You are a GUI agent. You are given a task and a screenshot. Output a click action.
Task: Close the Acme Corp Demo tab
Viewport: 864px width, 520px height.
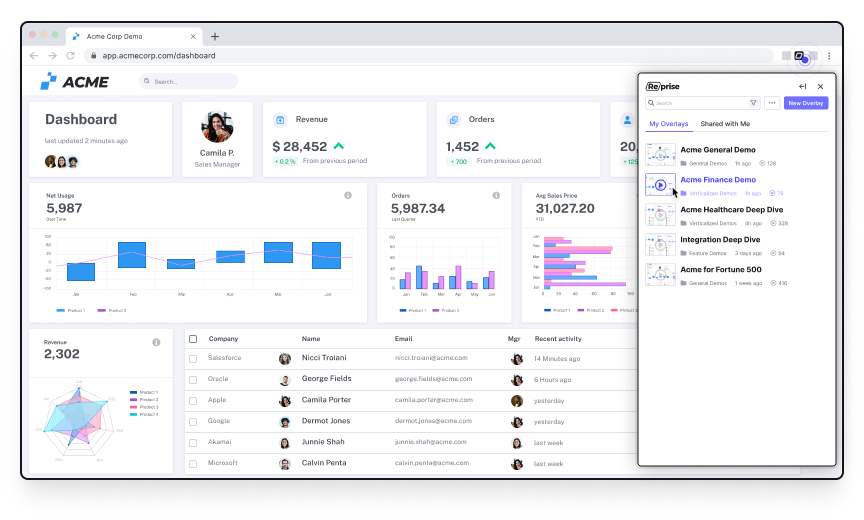[x=193, y=36]
